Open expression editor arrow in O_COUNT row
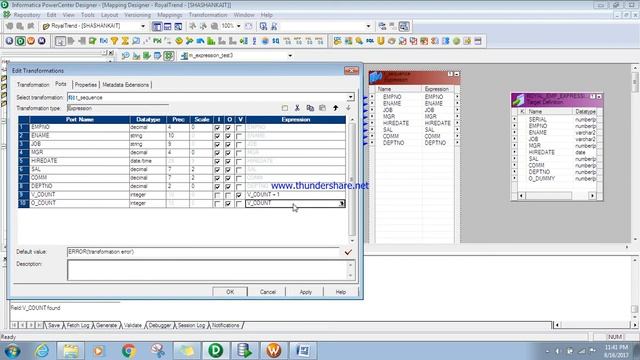 pyautogui.click(x=342, y=203)
